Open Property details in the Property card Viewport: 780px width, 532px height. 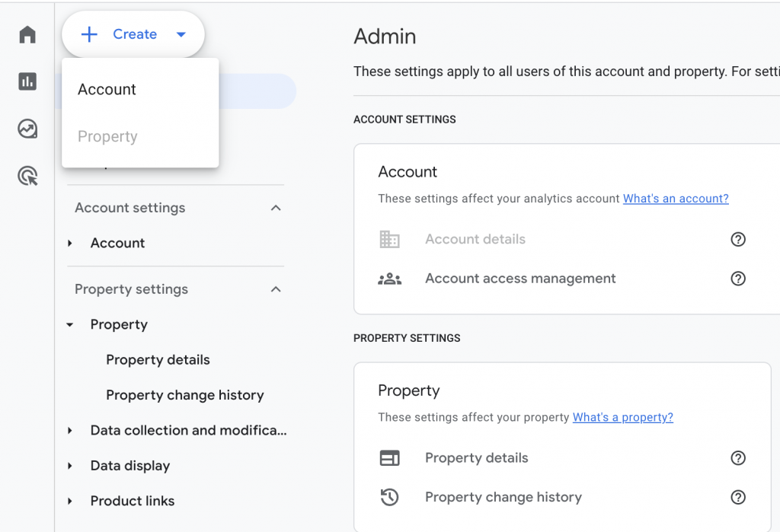point(477,458)
